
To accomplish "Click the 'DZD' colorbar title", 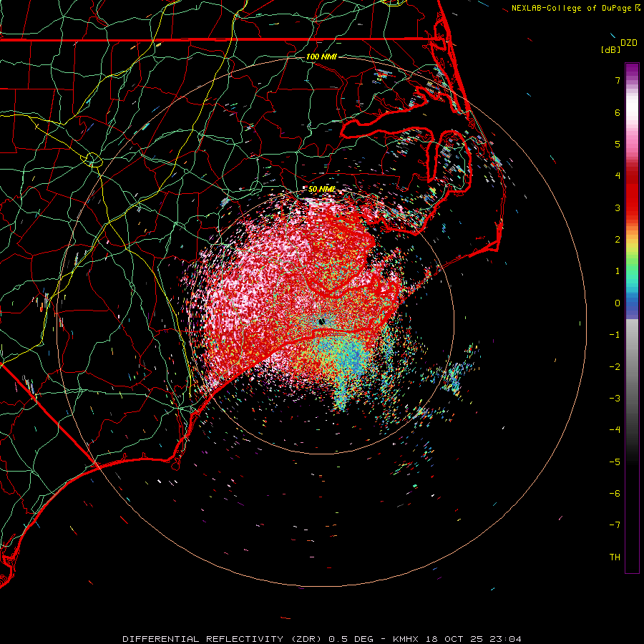I will (629, 43).
